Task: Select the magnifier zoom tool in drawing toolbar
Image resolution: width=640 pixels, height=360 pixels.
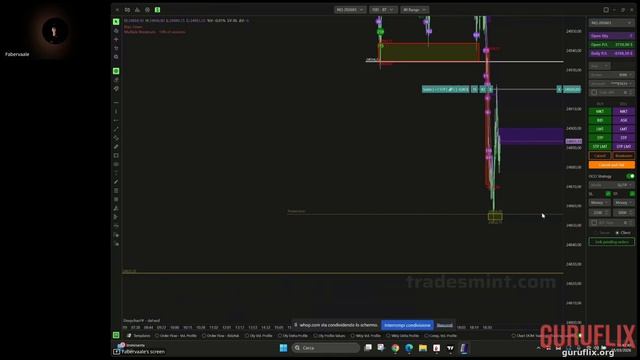Action: click(116, 57)
